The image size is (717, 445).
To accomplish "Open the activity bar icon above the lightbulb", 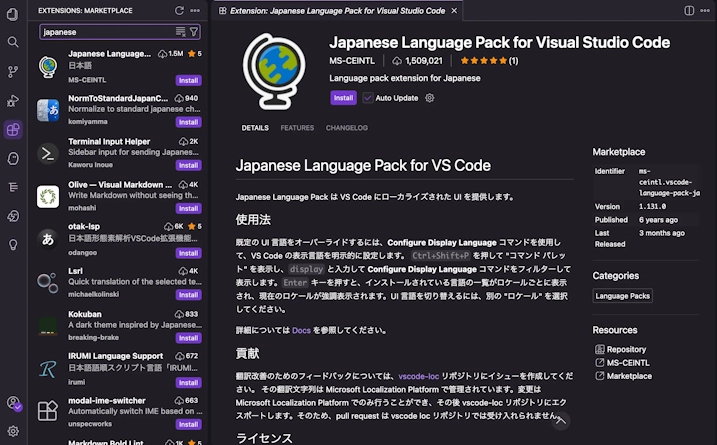I will (13, 216).
